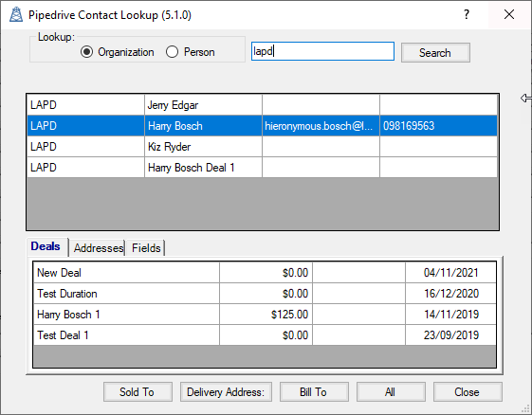
Task: Select the Person lookup radio button
Action: 191,52
